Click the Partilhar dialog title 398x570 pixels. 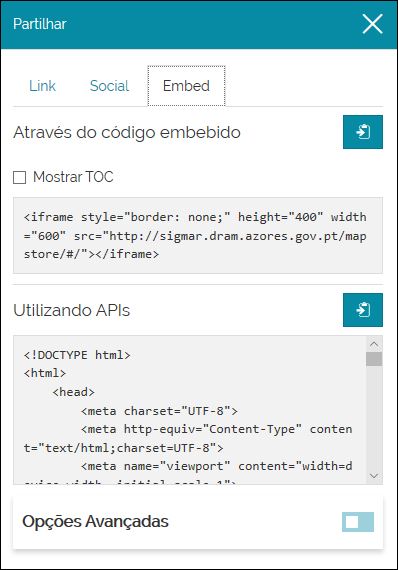[x=40, y=24]
